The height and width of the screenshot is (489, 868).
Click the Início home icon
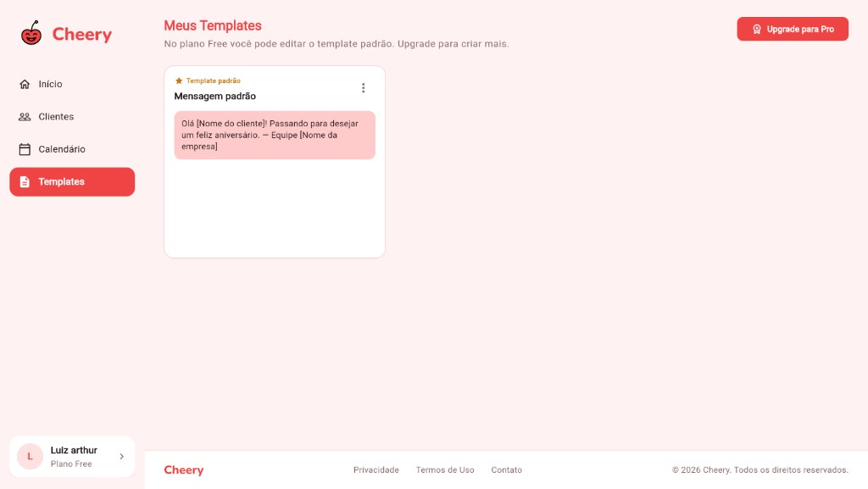point(25,84)
